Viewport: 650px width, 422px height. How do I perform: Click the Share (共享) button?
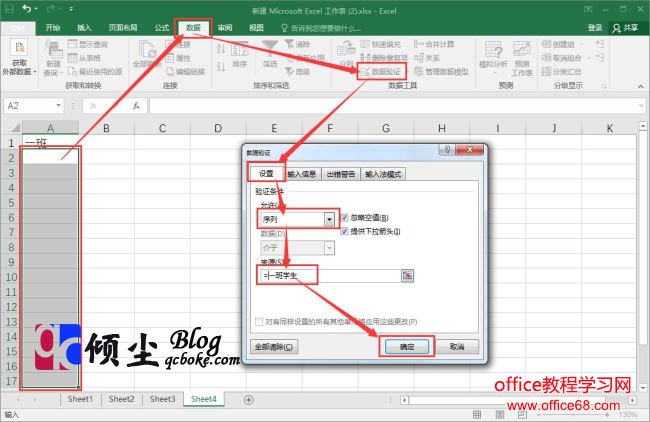pyautogui.click(x=626, y=28)
